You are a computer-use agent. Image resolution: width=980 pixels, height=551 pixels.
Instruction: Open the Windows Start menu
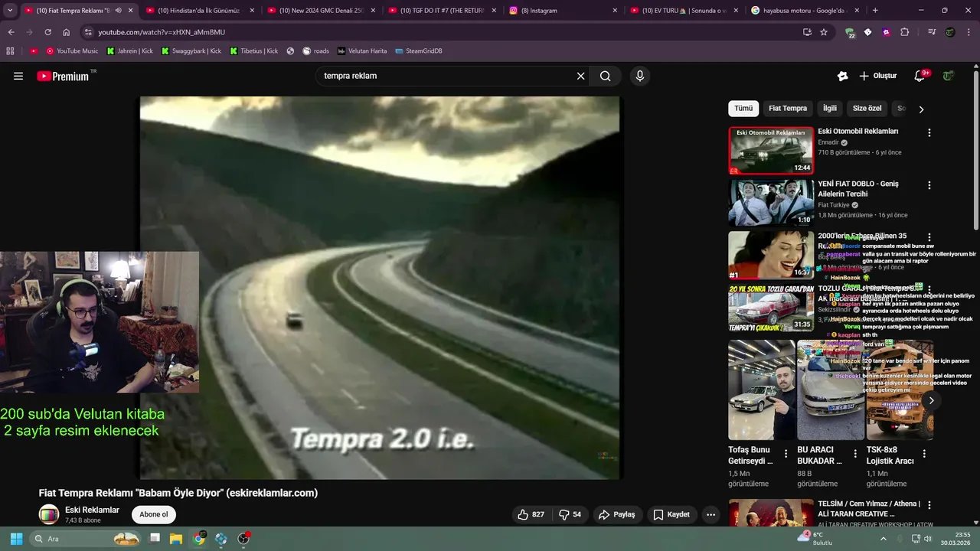pos(16,539)
